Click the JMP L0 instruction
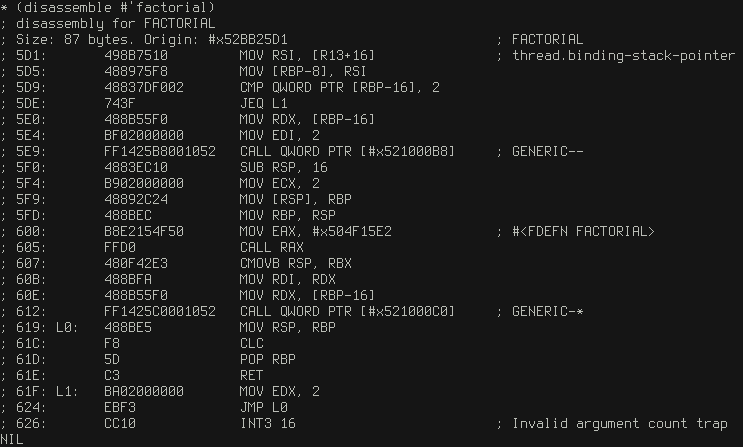 point(264,408)
